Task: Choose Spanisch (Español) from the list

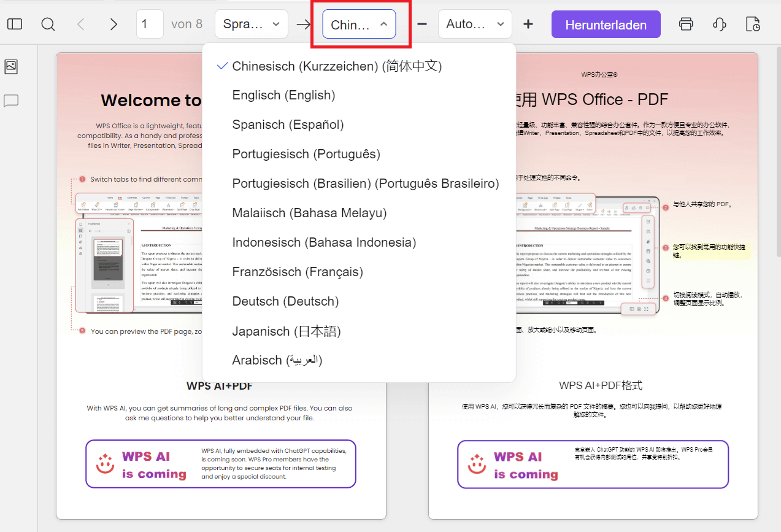Action: click(x=359, y=125)
